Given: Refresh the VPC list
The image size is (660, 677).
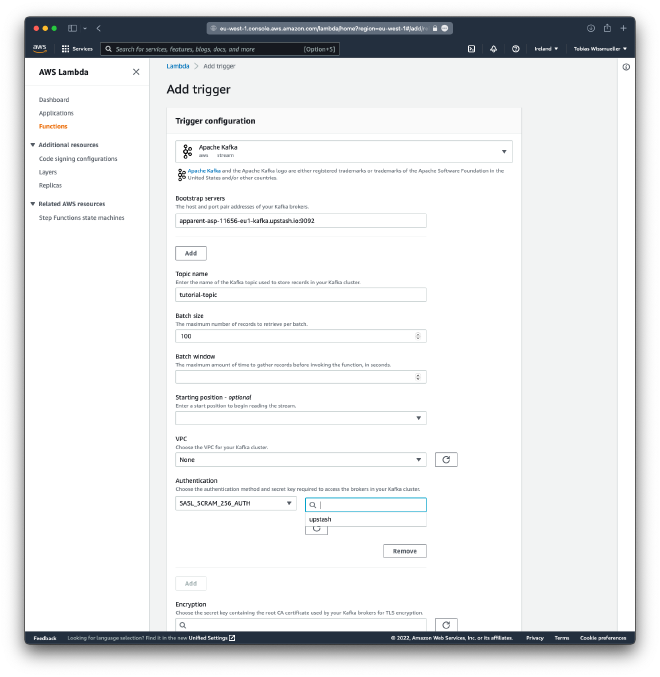Looking at the screenshot, I should click(445, 459).
